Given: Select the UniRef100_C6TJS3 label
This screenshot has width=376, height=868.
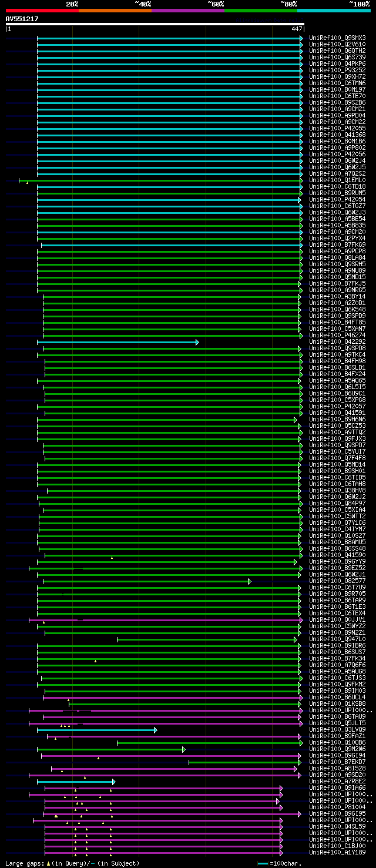Looking at the screenshot, I should [337, 678].
